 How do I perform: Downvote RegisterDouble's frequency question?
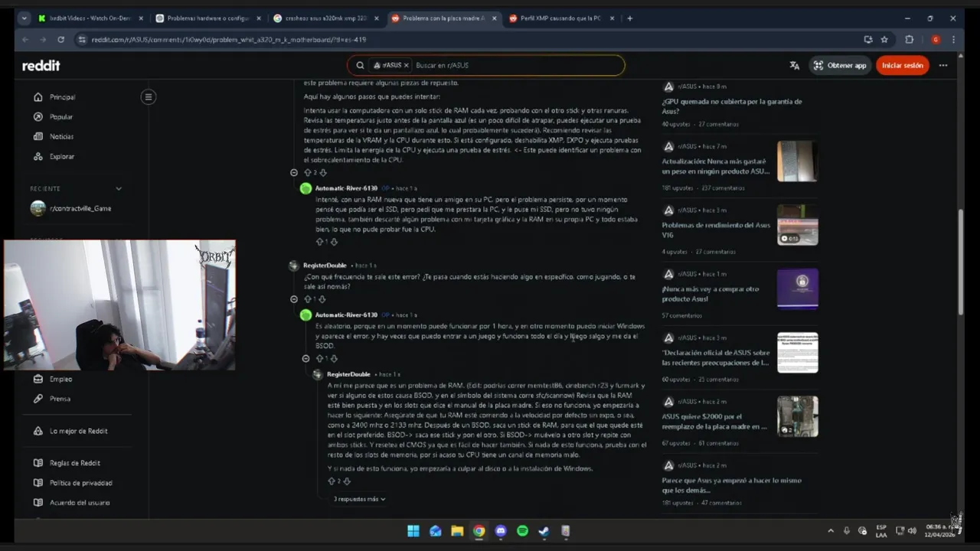[322, 299]
